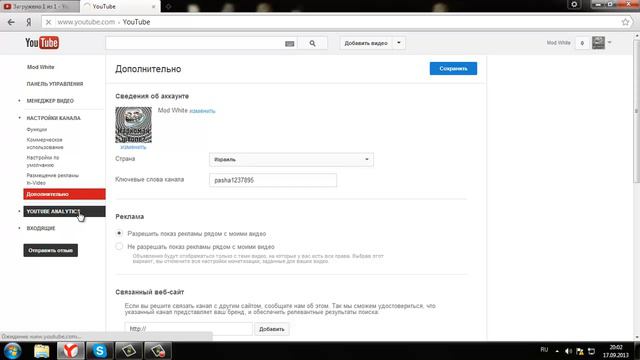Click the YouTube logo

(x=42, y=42)
